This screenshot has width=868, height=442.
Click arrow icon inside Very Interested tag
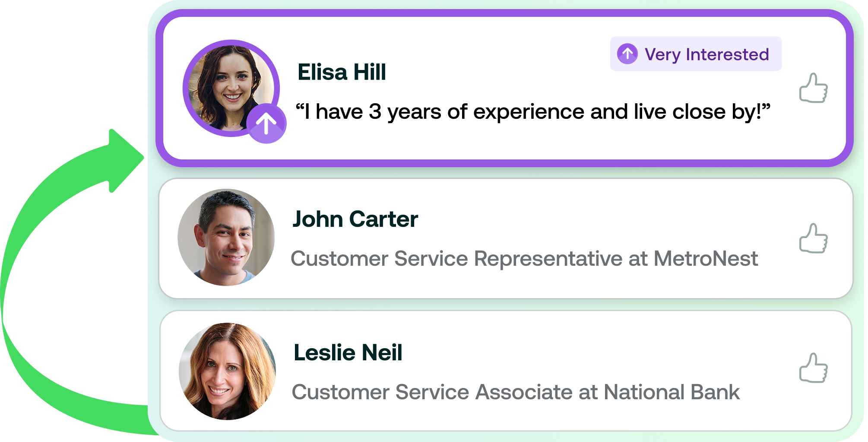627,54
